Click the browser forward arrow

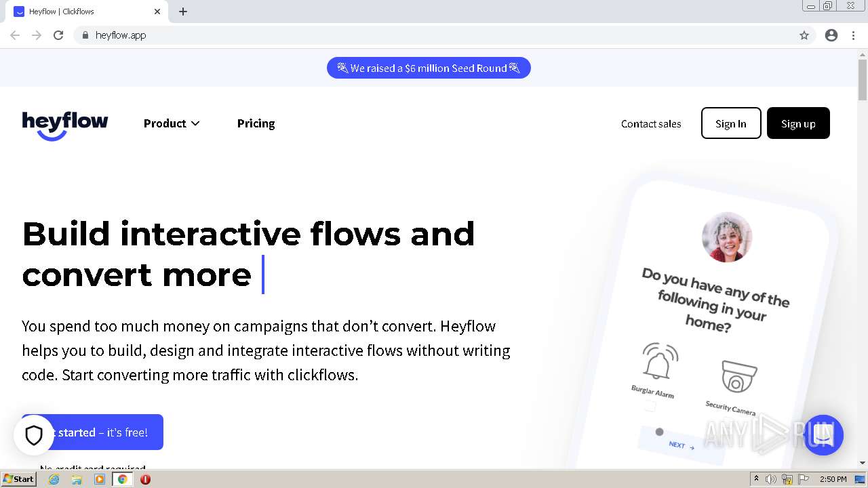pos(37,35)
